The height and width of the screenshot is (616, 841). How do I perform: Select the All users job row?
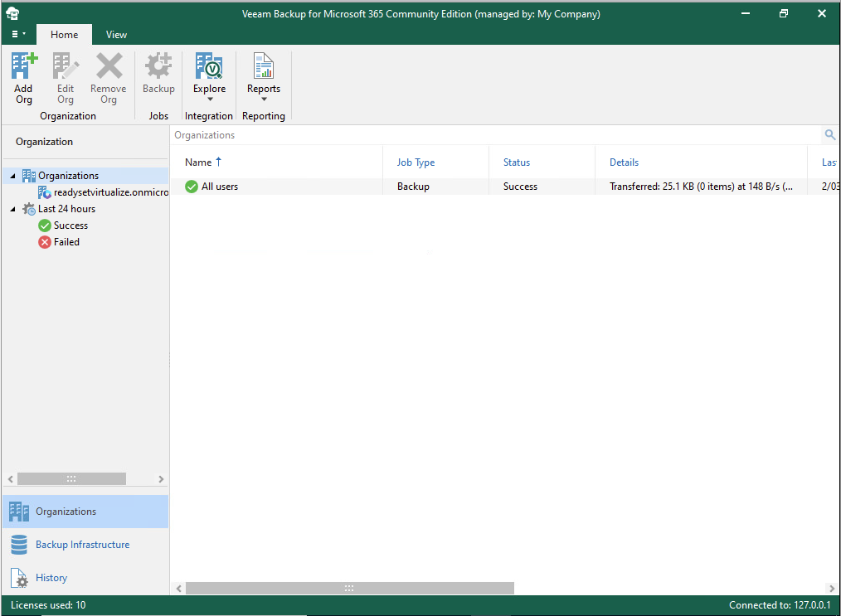pyautogui.click(x=505, y=187)
